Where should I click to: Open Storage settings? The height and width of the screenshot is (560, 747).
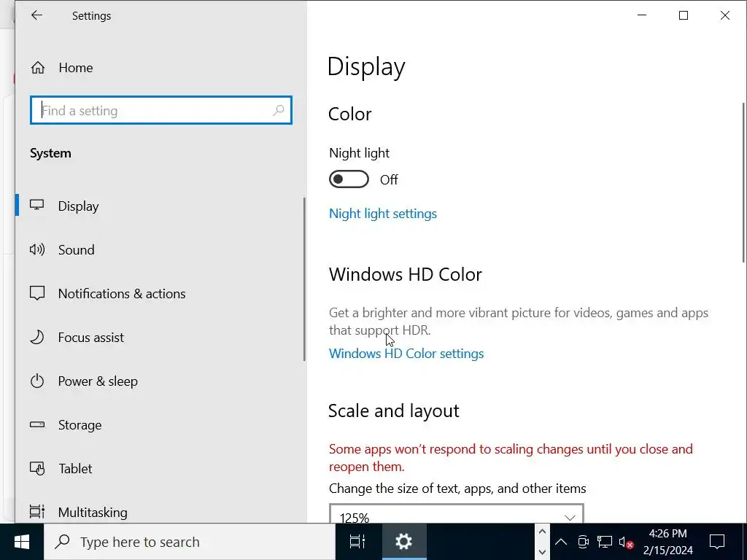pos(161,425)
